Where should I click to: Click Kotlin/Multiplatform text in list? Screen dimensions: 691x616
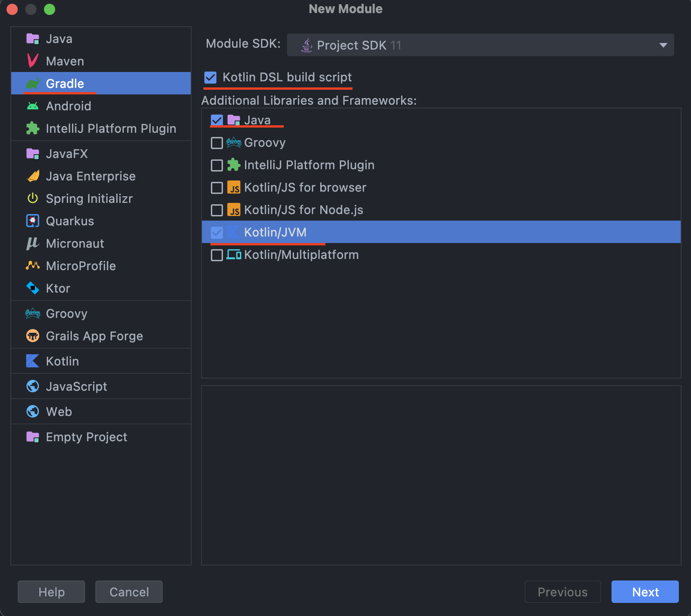point(302,255)
